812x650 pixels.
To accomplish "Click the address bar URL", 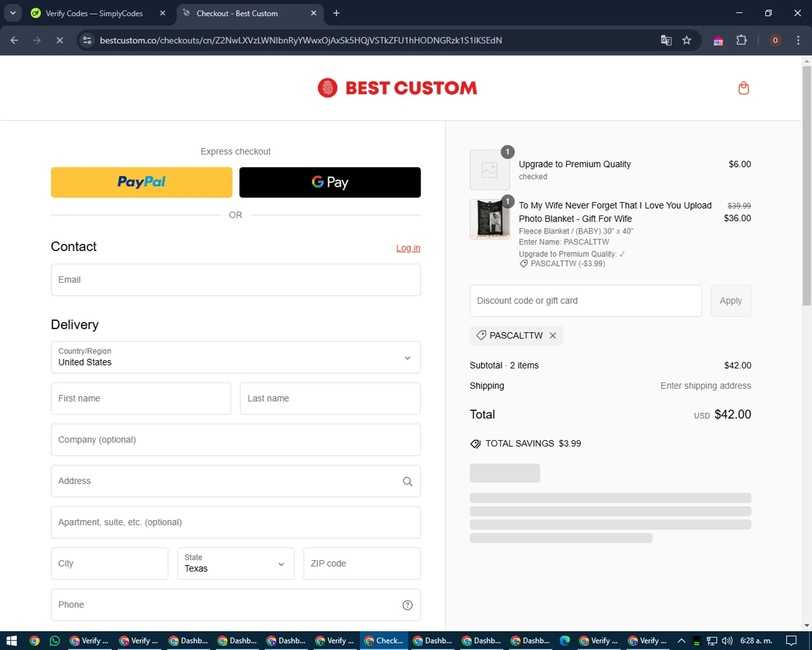I will pos(301,40).
